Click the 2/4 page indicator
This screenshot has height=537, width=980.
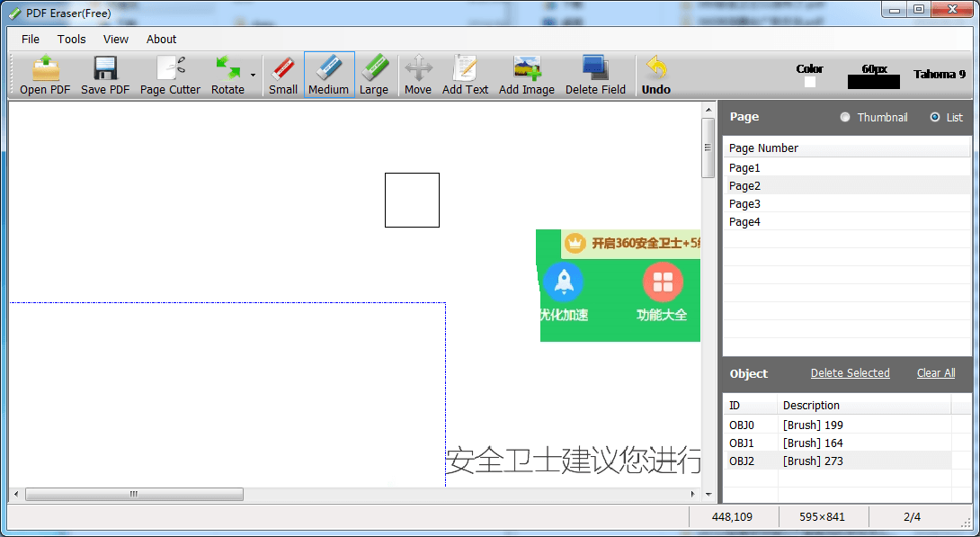912,517
